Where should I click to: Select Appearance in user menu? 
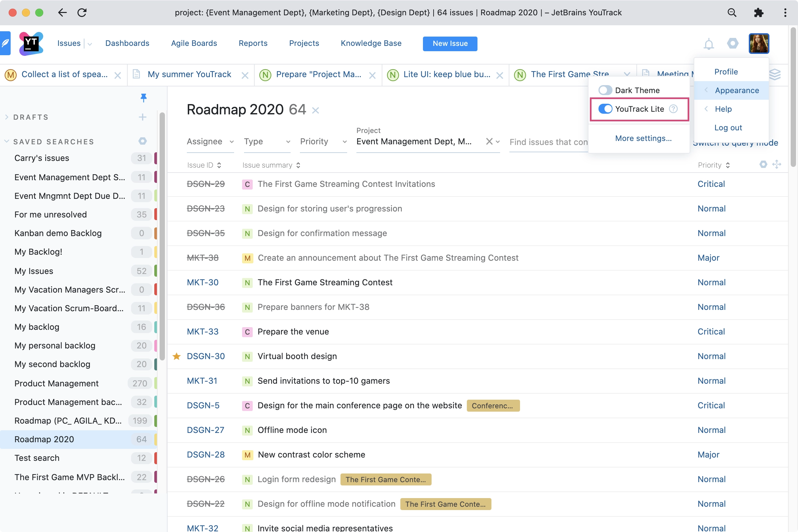[x=731, y=90]
